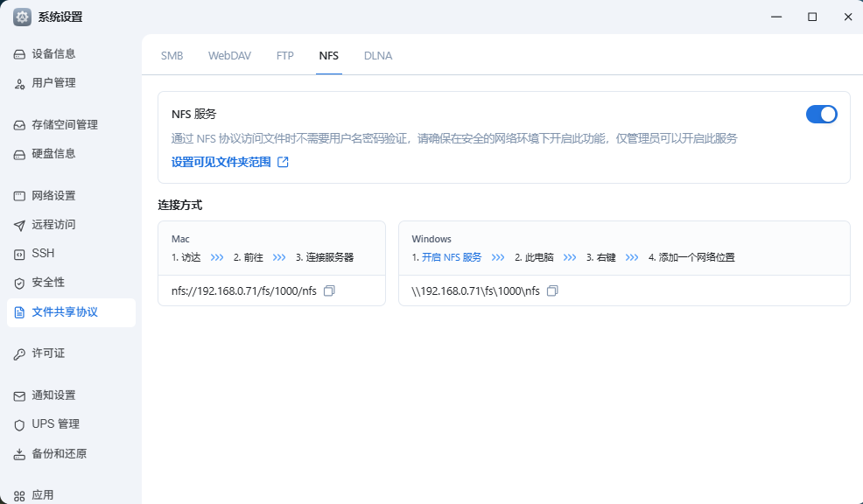Copy the Mac nfs:// connection address
863x504 pixels.
[329, 290]
